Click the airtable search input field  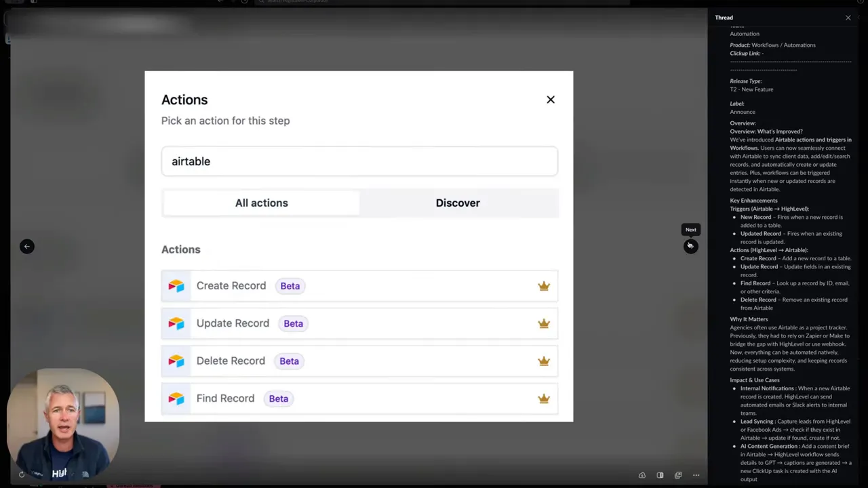click(359, 161)
